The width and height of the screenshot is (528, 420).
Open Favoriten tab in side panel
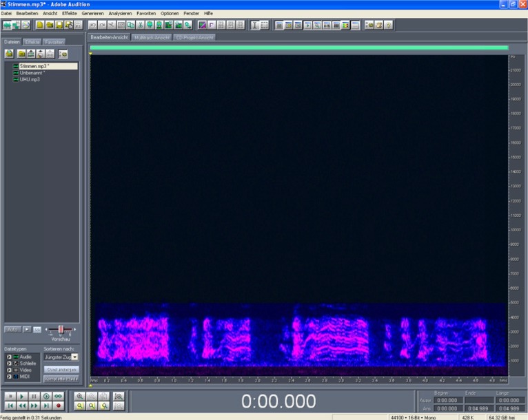tap(54, 42)
